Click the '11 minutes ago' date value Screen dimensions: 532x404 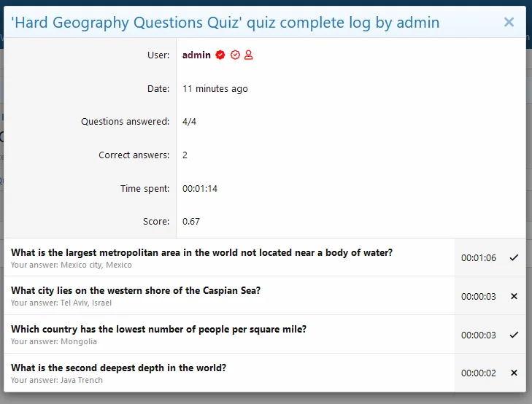[x=215, y=89]
